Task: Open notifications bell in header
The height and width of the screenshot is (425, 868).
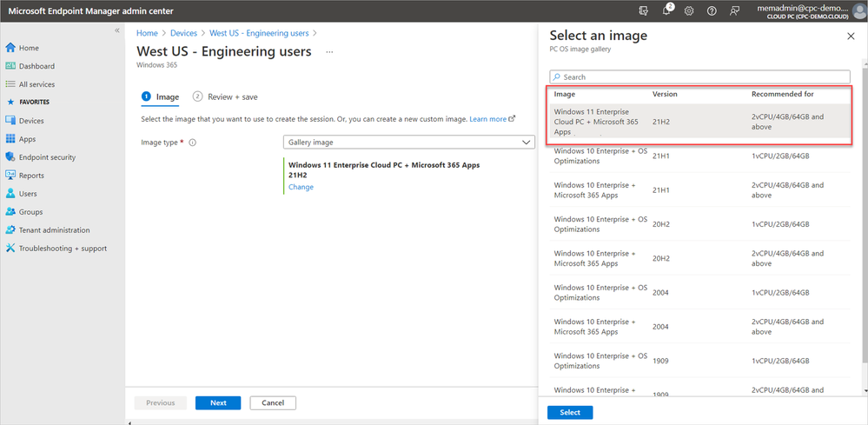Action: coord(667,10)
